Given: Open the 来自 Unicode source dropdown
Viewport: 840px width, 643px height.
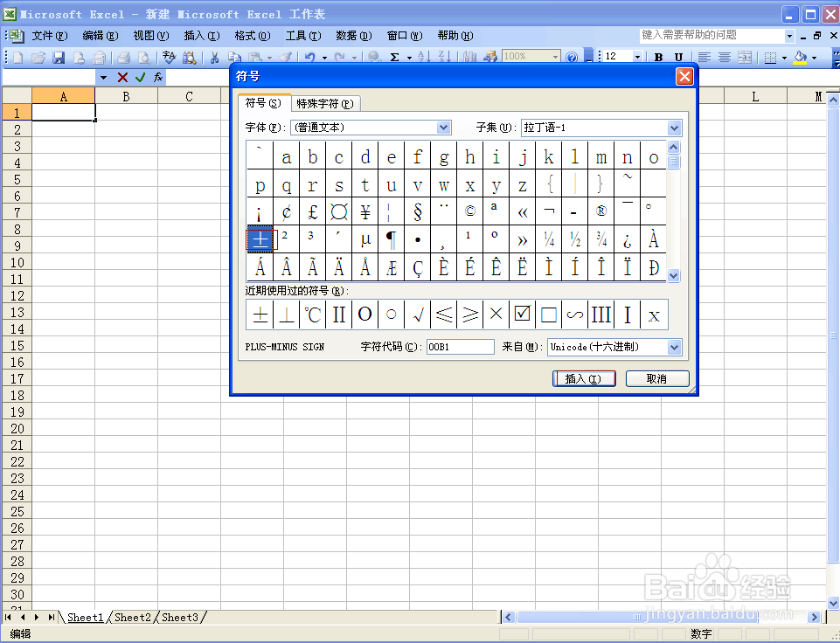Looking at the screenshot, I should [x=674, y=347].
